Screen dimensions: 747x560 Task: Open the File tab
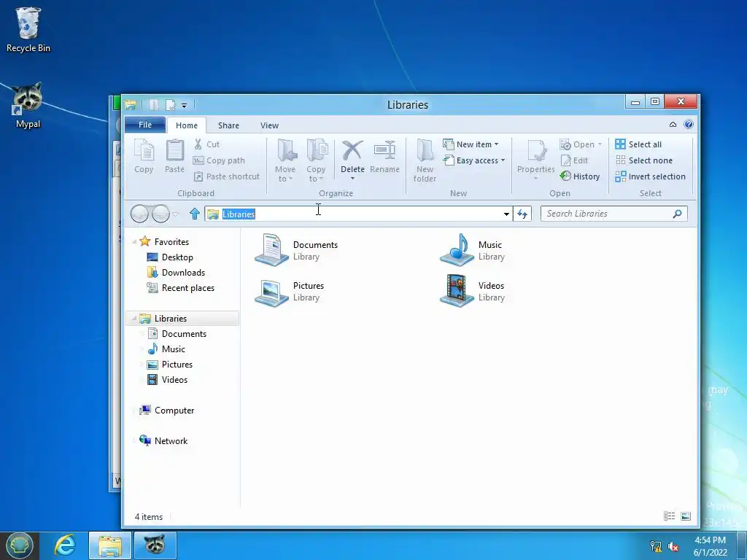145,125
